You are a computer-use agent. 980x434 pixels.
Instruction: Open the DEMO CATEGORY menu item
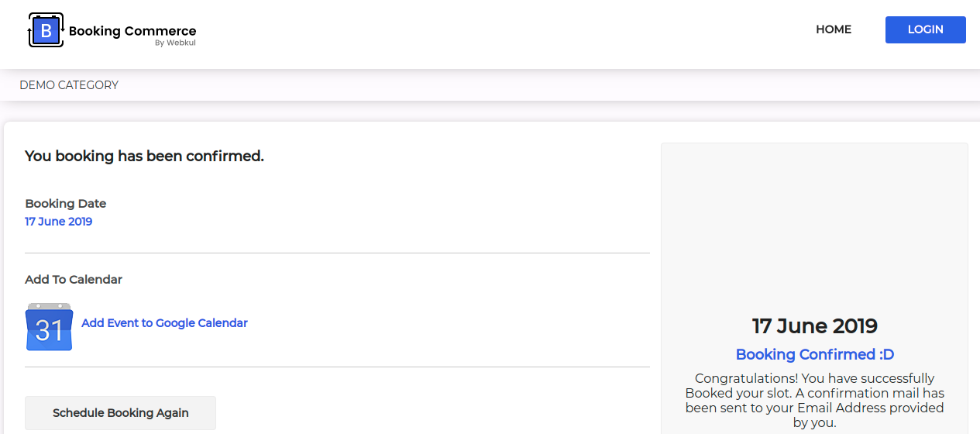(69, 85)
